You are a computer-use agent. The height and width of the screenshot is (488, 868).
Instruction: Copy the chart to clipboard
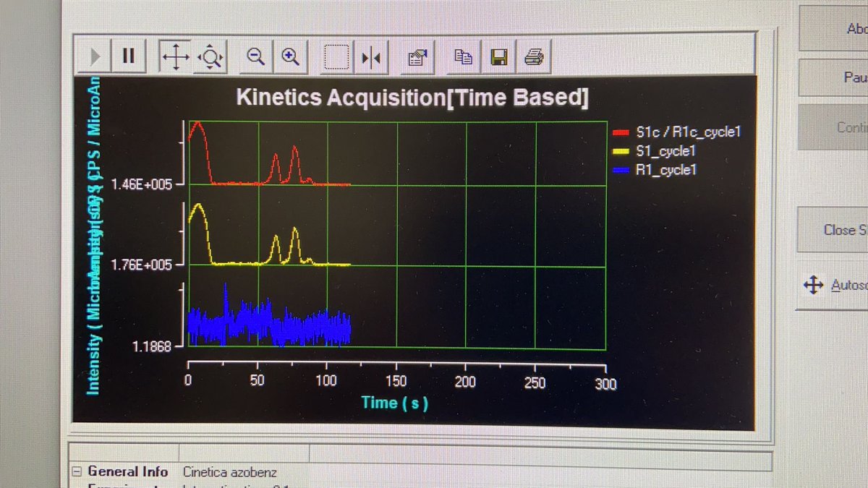pyautogui.click(x=463, y=56)
